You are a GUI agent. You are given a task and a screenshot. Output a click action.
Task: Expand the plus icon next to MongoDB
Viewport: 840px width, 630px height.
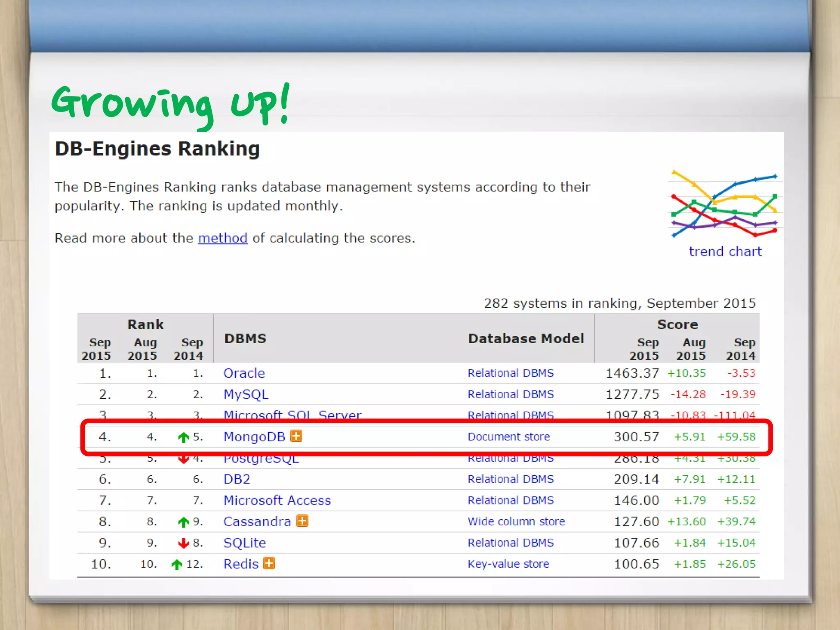[x=296, y=436]
